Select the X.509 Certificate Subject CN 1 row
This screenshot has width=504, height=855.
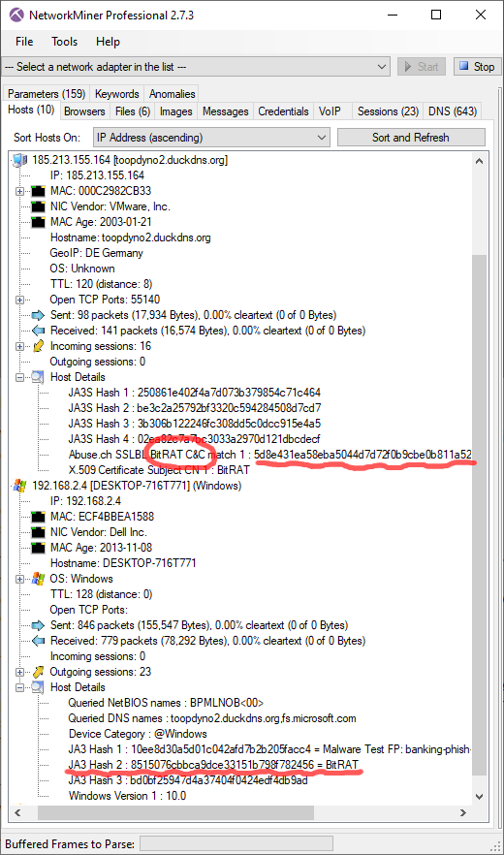(x=159, y=469)
